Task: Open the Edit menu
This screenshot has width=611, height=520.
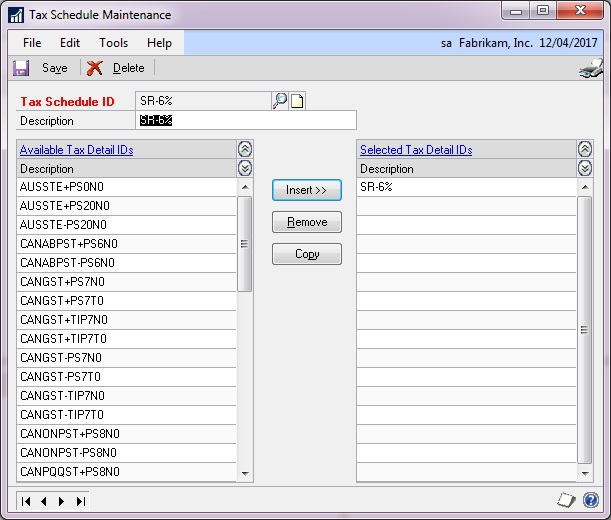Action: [x=70, y=43]
